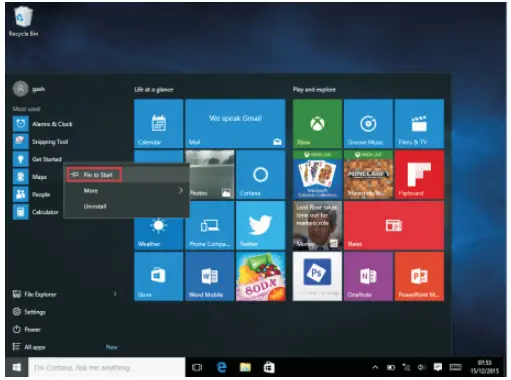Click the Life at a glance heading

pos(154,89)
